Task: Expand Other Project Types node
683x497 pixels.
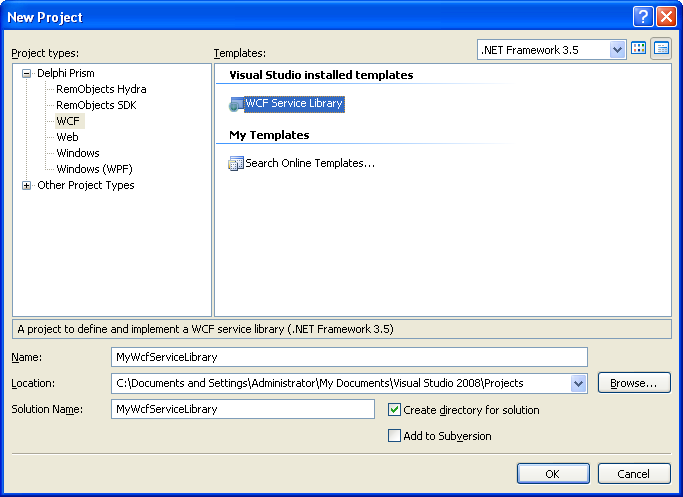Action: pos(27,186)
